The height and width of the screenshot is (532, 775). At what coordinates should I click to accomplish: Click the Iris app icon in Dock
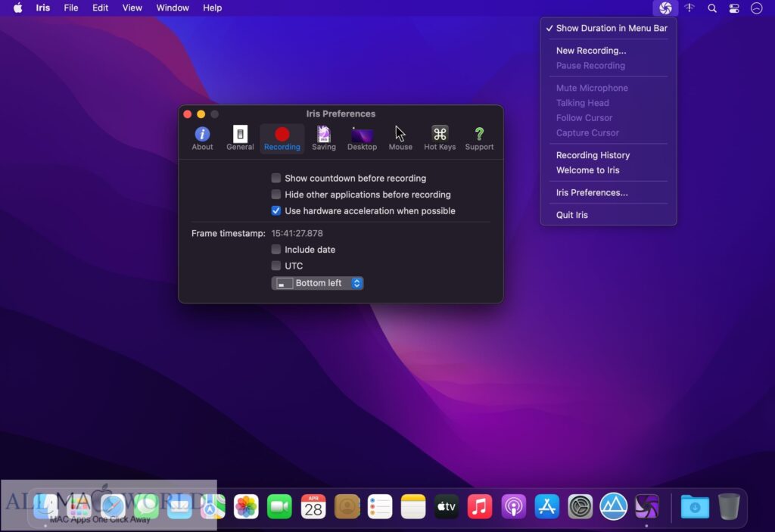[x=647, y=507]
